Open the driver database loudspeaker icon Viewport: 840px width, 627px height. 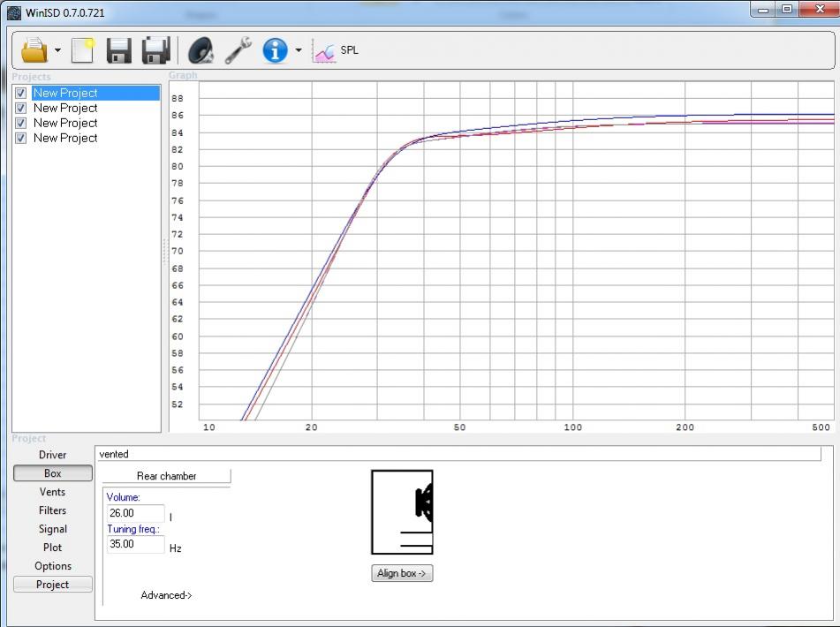[x=201, y=50]
